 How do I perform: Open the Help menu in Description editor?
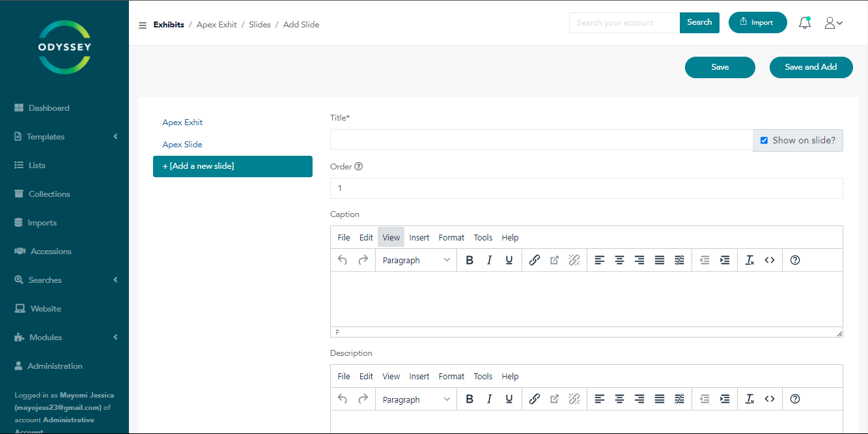pos(510,376)
